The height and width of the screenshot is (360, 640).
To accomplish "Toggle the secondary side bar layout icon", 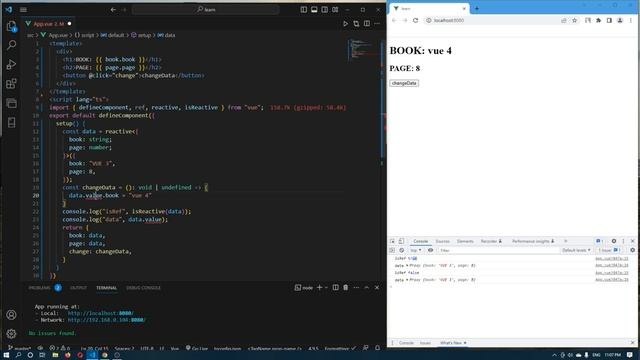I will coord(324,9).
